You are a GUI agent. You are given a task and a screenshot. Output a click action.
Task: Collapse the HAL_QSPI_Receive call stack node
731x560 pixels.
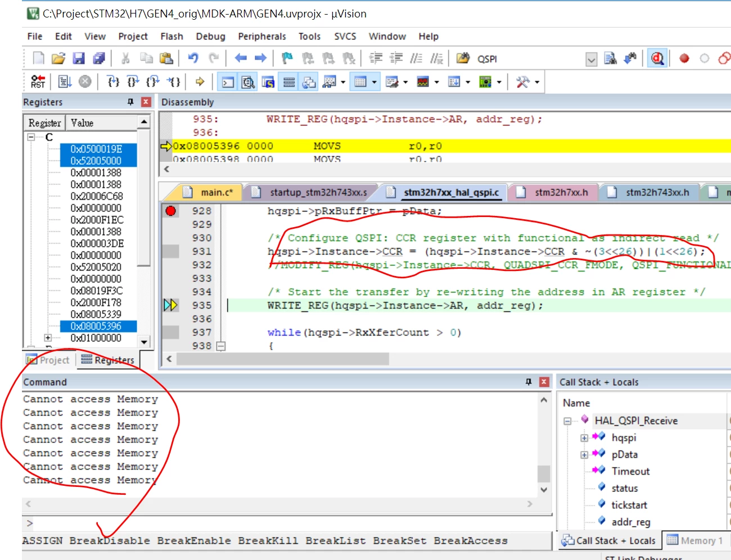pos(567,421)
